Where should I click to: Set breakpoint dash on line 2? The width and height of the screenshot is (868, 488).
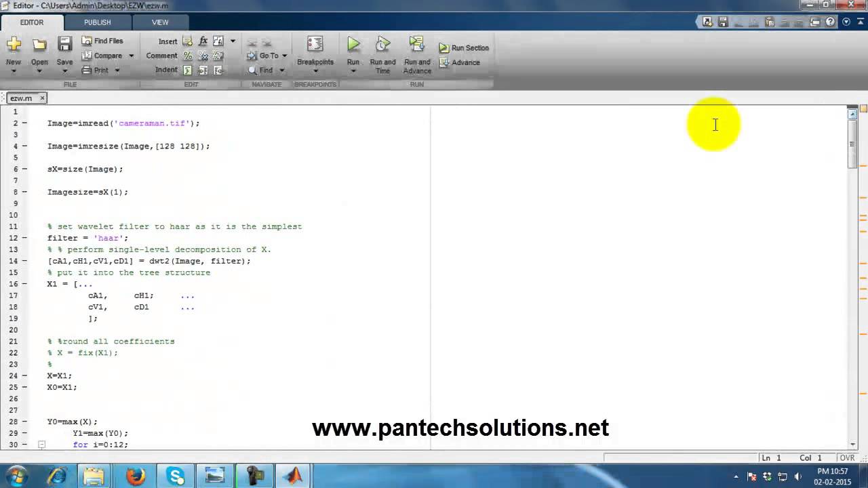pos(25,123)
